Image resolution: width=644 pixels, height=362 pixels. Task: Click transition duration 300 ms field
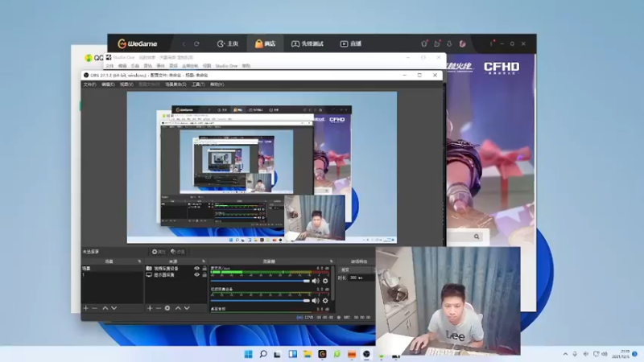(361, 278)
